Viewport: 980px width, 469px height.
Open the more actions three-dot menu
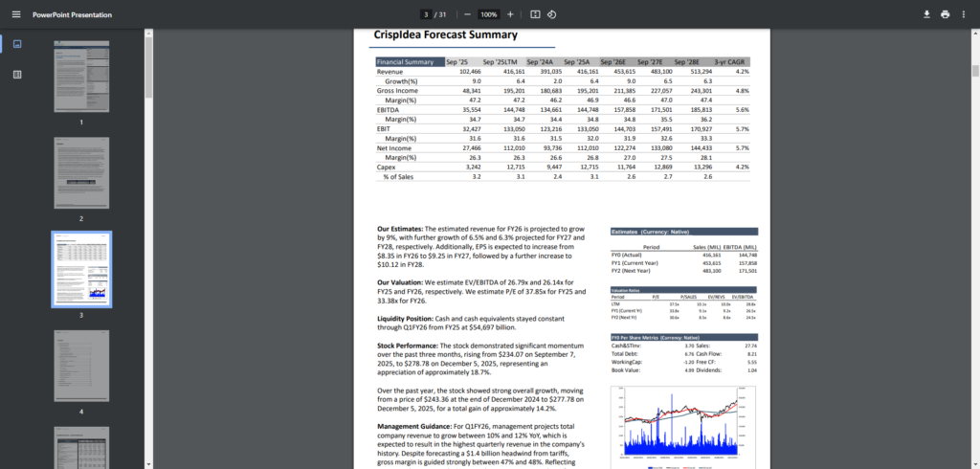tap(965, 14)
